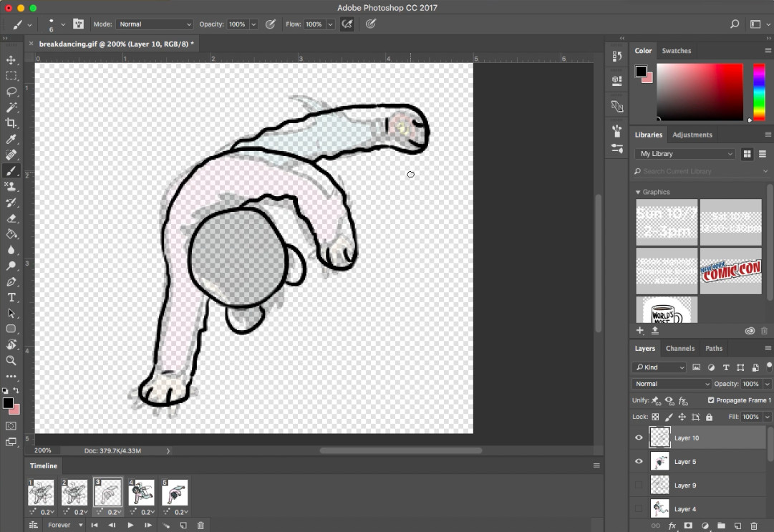This screenshot has width=774, height=532.
Task: Choose the Crop tool
Action: point(11,123)
